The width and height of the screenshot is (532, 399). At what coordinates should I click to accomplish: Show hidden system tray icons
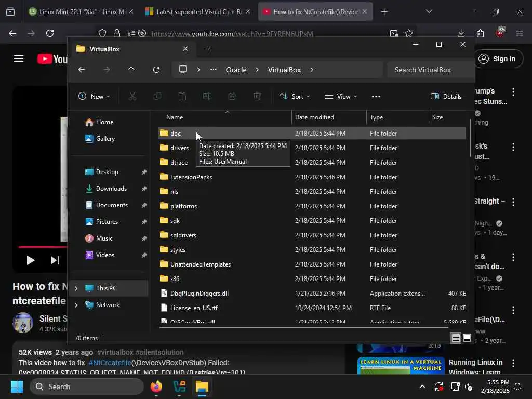coord(422,387)
